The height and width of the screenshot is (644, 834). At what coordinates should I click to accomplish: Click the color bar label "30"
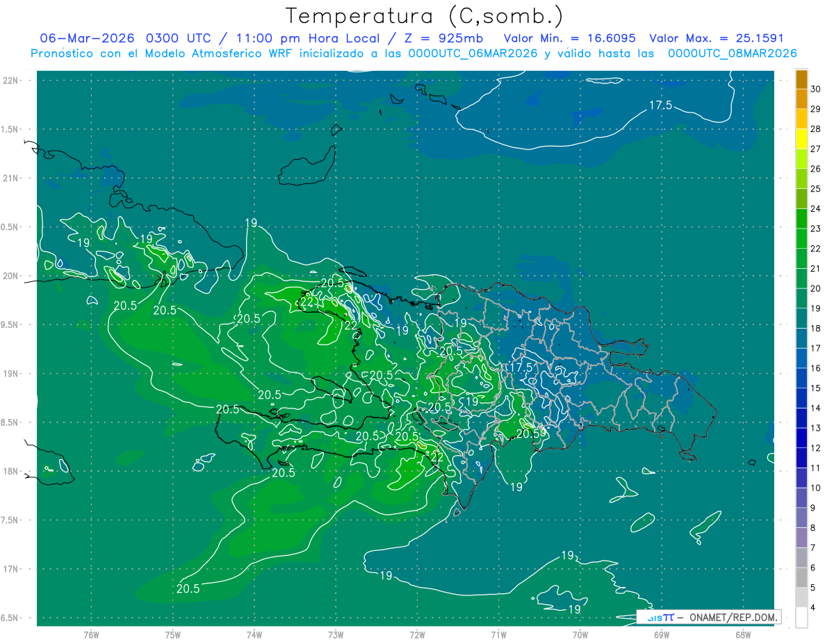(x=816, y=89)
